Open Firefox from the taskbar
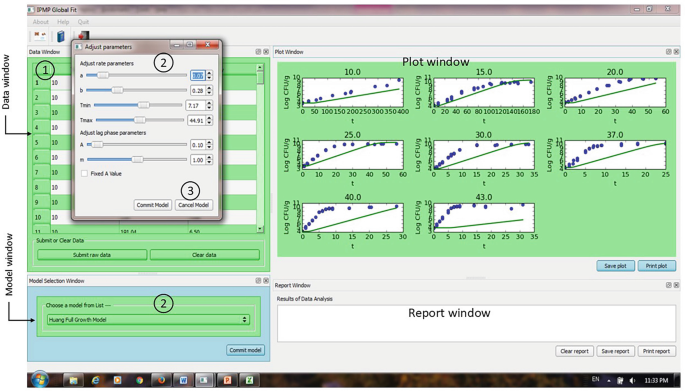 (x=162, y=380)
